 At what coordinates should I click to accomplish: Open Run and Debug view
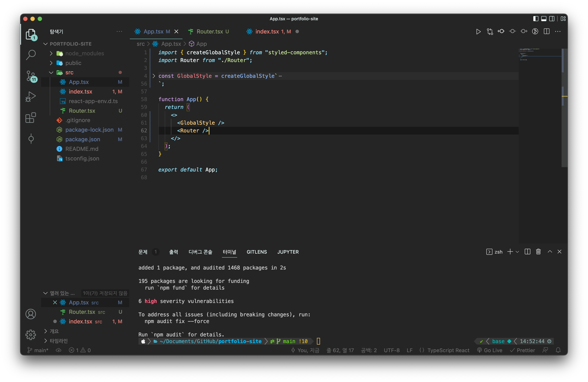pos(31,96)
